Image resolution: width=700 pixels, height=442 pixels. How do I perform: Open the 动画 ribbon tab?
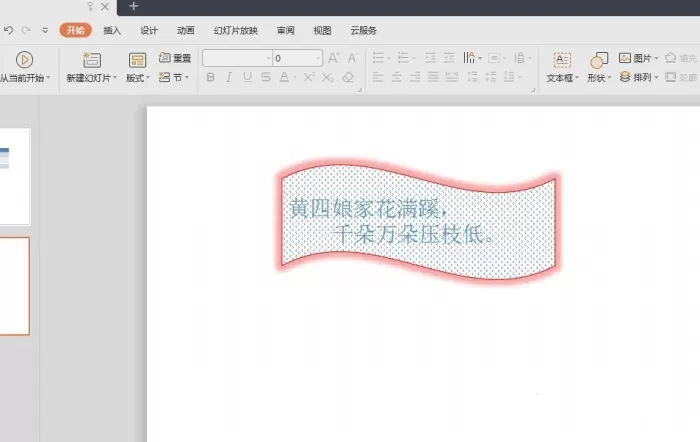click(186, 30)
